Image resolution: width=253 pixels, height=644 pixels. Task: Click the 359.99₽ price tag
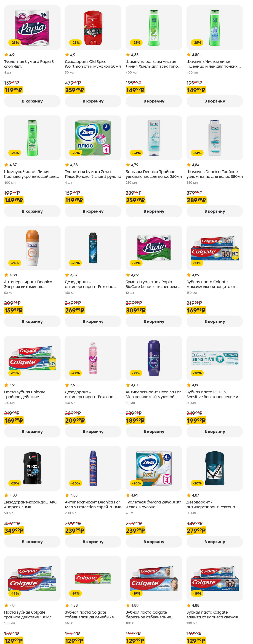pyautogui.click(x=74, y=90)
